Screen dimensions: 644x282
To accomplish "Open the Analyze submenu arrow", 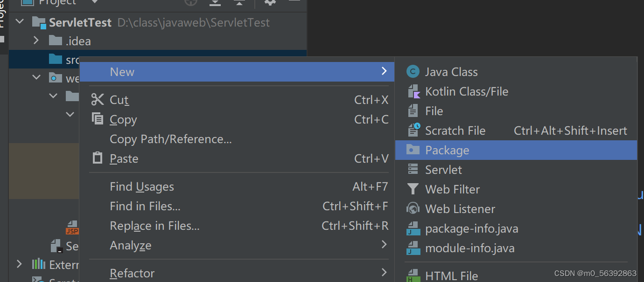I will 384,244.
